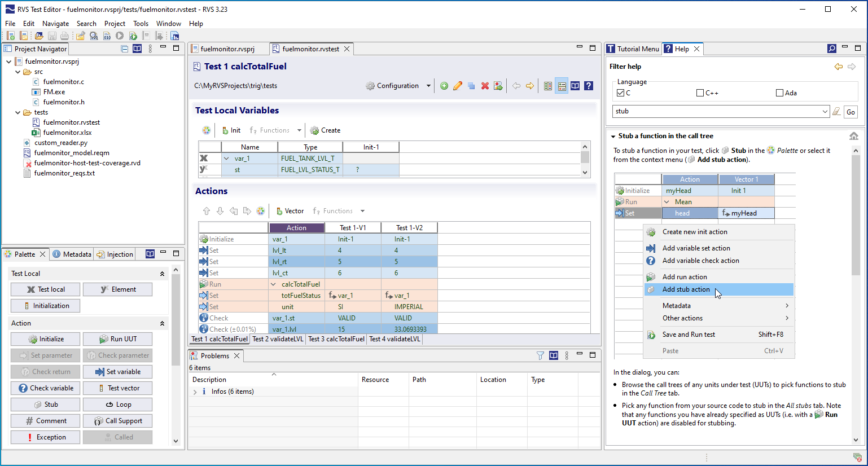The height and width of the screenshot is (466, 868).
Task: Click the Init button in Test Local Variables
Action: pyautogui.click(x=231, y=130)
